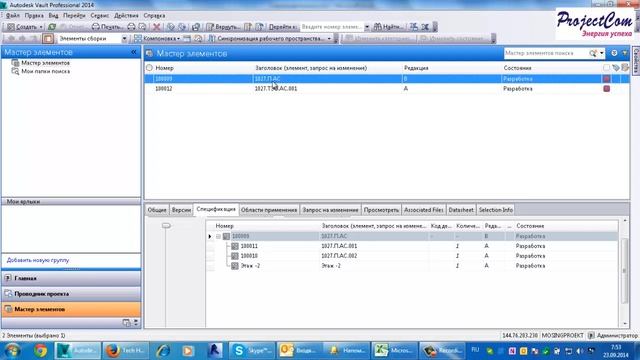Click the item icon beside 100011
640x360 pixels.
click(235, 246)
